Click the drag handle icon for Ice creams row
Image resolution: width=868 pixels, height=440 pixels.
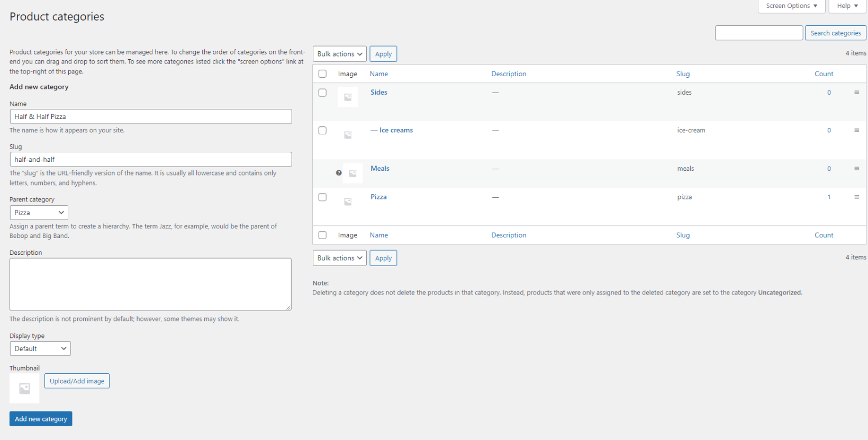(x=856, y=131)
